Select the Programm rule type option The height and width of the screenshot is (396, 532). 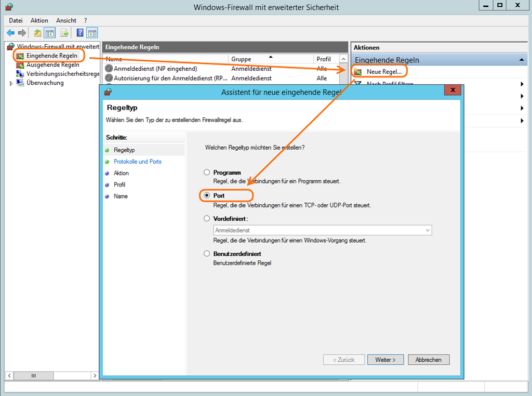(x=207, y=173)
